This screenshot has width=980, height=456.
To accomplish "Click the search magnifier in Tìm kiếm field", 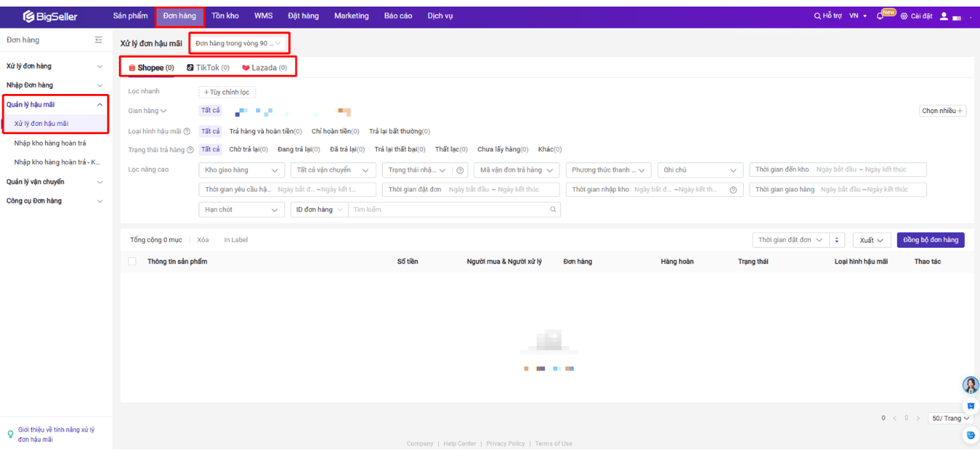I will (x=553, y=210).
